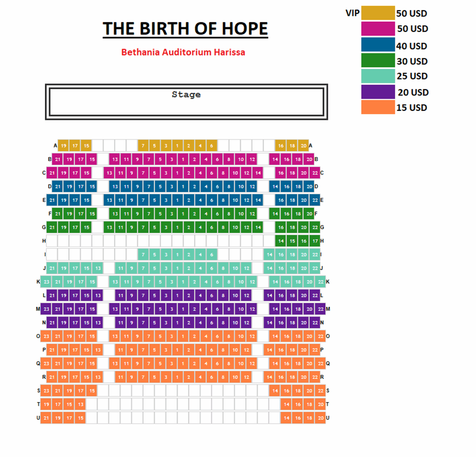Click the orange 15 USD legend swatch
This screenshot has width=476, height=457.
(x=378, y=107)
